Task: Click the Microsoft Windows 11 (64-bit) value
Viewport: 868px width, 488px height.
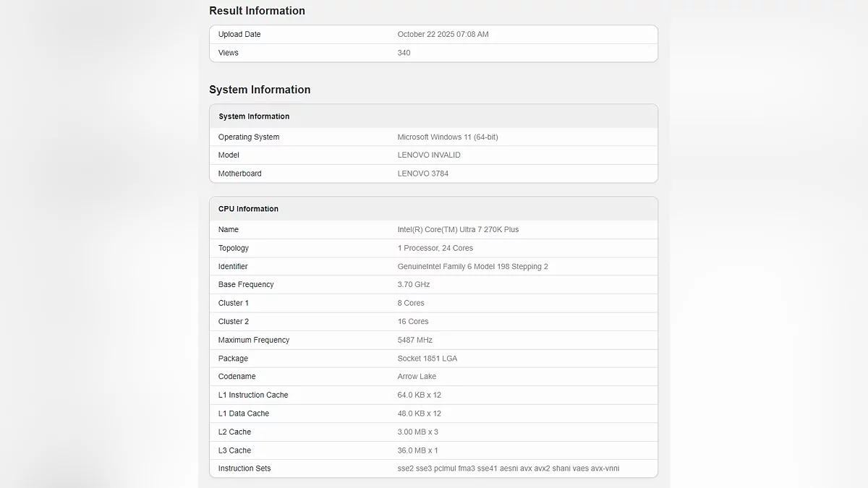Action: (x=448, y=137)
